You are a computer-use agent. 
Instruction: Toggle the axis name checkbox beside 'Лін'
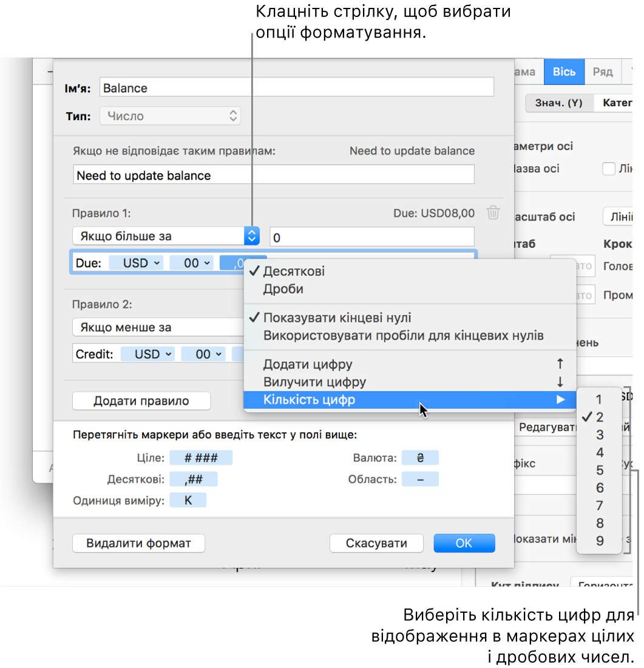609,169
